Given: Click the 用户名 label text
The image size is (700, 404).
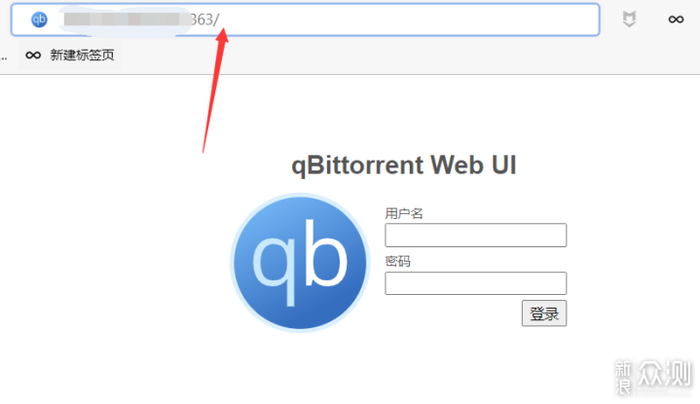Looking at the screenshot, I should coord(404,213).
